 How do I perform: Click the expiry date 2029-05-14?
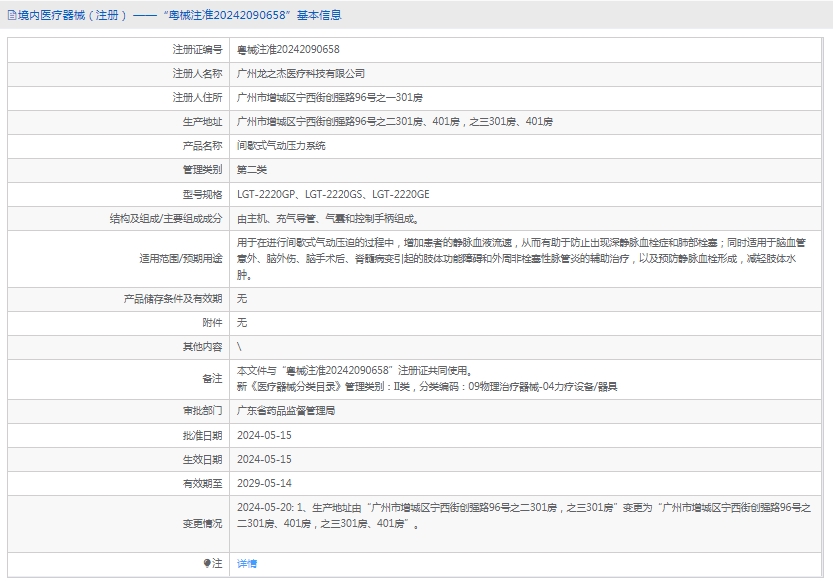264,483
